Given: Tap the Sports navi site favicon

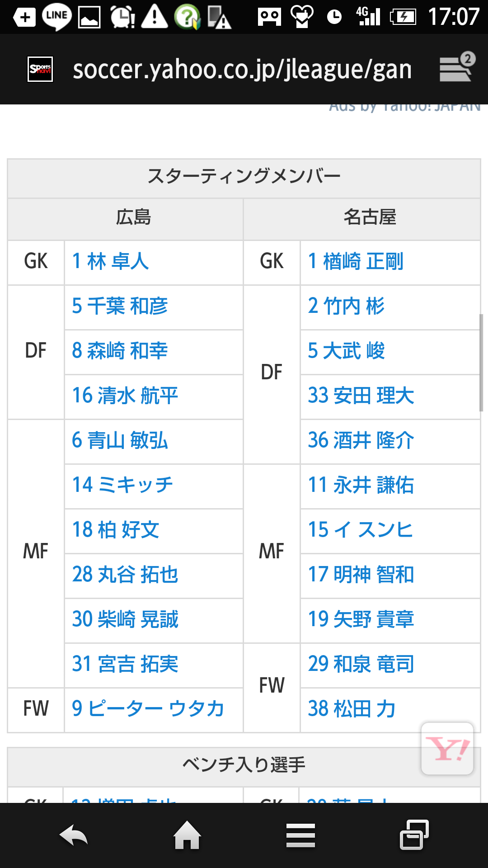Looking at the screenshot, I should [x=40, y=69].
